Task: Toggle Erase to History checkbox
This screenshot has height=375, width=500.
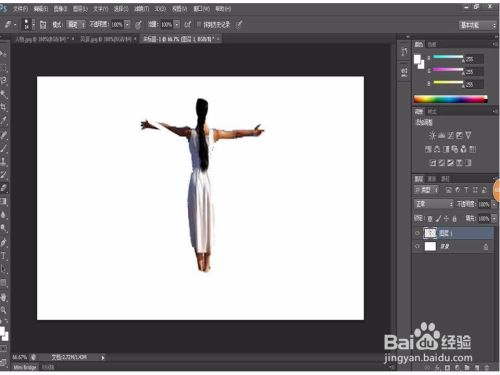Action: pos(199,24)
